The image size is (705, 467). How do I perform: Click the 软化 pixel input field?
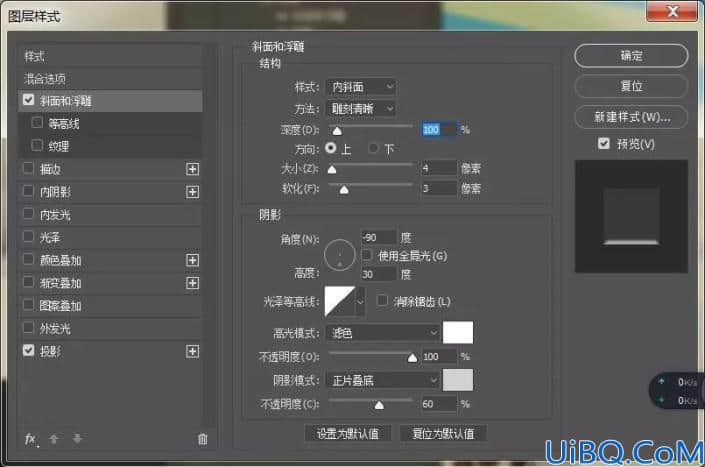(439, 188)
